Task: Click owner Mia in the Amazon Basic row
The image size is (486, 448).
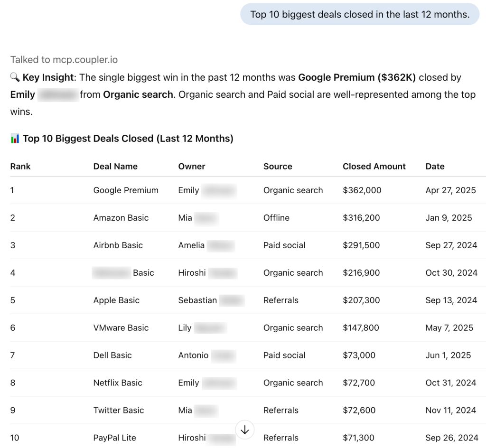Action: click(185, 218)
